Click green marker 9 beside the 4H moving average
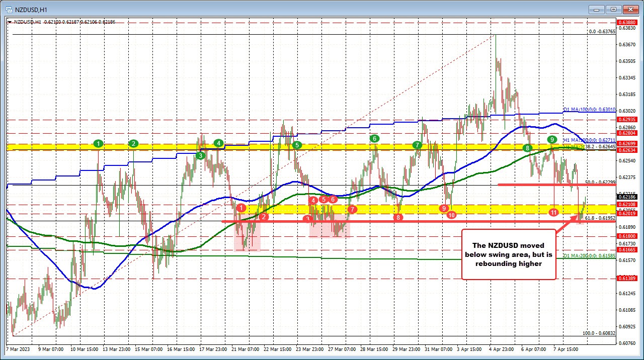This screenshot has height=360, width=644. coord(552,140)
